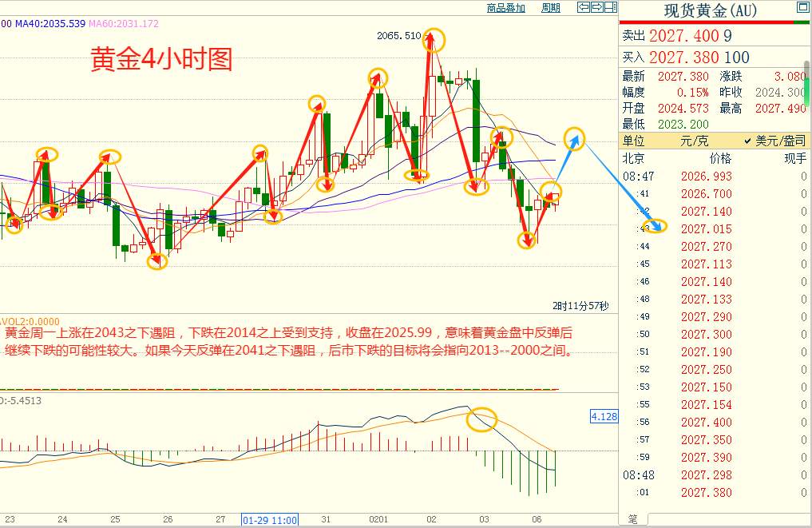Click the :01 tick time entry
Image resolution: width=812 pixels, height=528 pixels.
point(643,493)
